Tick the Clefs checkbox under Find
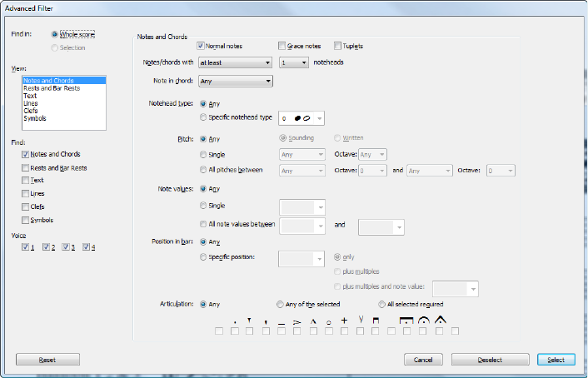588x378 pixels. point(26,206)
